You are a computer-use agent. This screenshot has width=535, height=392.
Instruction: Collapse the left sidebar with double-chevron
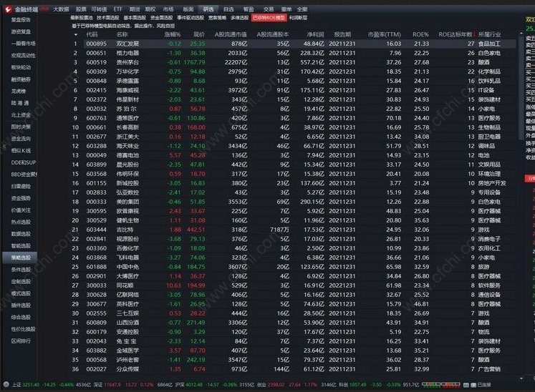(4, 147)
